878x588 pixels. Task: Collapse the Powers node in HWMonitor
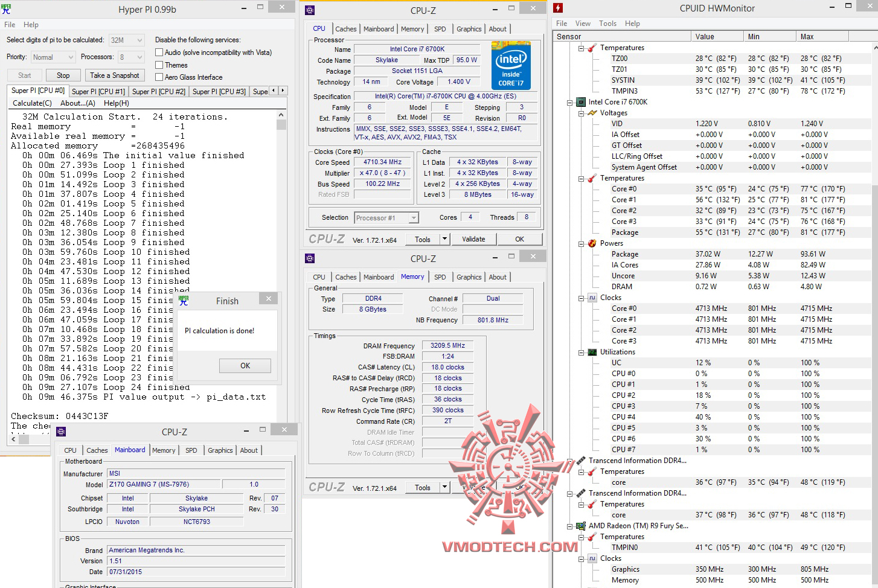click(581, 243)
